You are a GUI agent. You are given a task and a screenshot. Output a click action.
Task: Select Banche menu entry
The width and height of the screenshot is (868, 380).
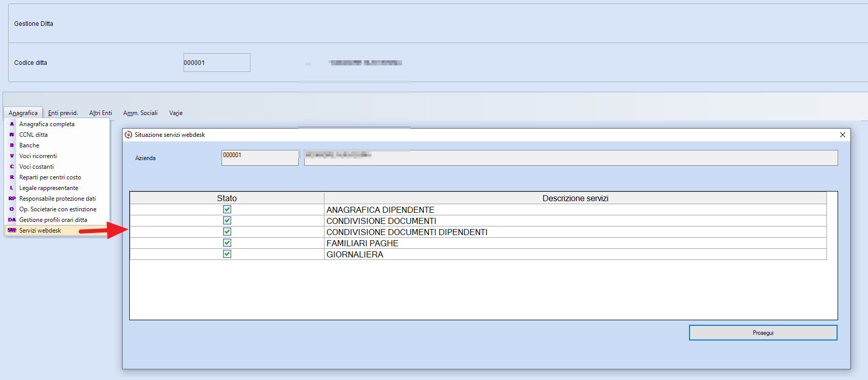click(57, 145)
